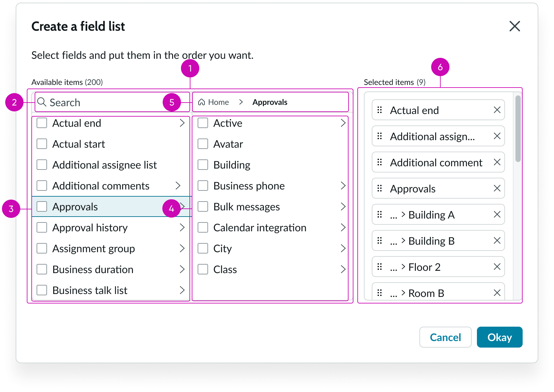Click the drag handle on Floor 2
Viewport: 554px width, 392px height.
(x=380, y=267)
